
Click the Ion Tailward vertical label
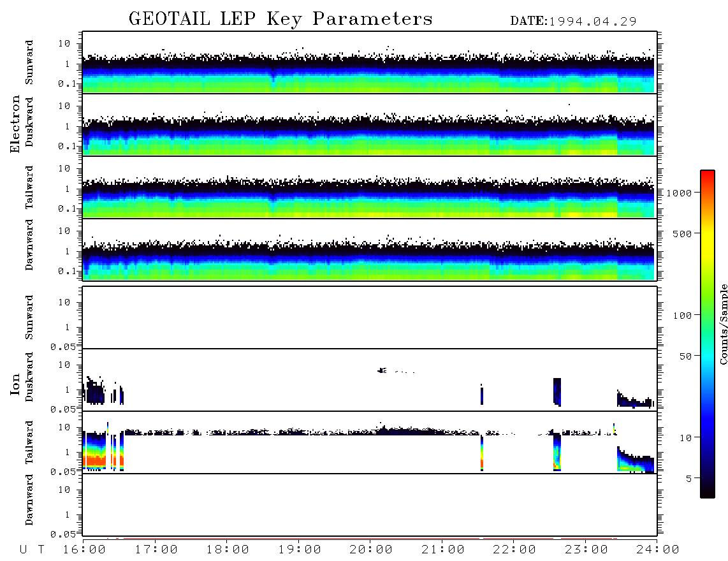29,442
